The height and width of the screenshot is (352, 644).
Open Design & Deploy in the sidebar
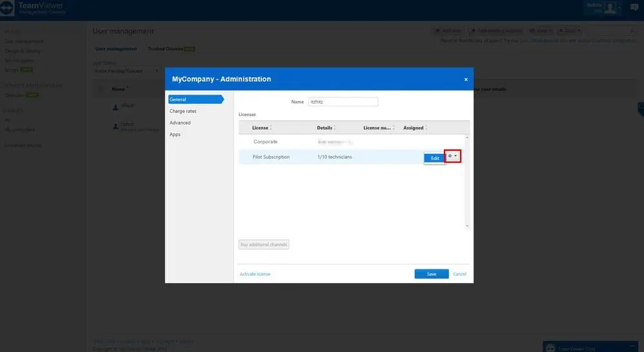point(23,51)
